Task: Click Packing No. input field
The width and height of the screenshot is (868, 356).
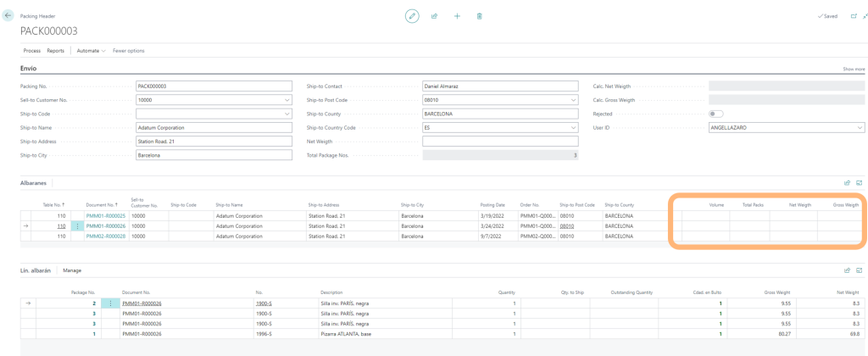Action: [x=214, y=86]
